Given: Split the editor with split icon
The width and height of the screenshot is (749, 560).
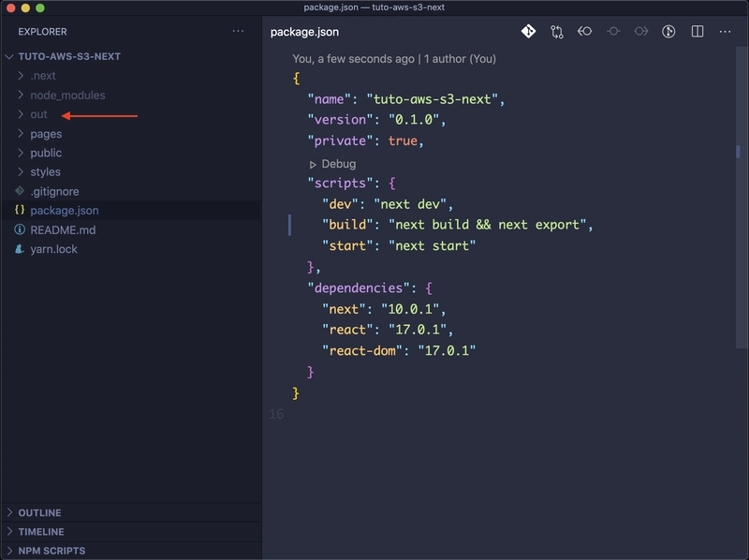Looking at the screenshot, I should [x=698, y=32].
